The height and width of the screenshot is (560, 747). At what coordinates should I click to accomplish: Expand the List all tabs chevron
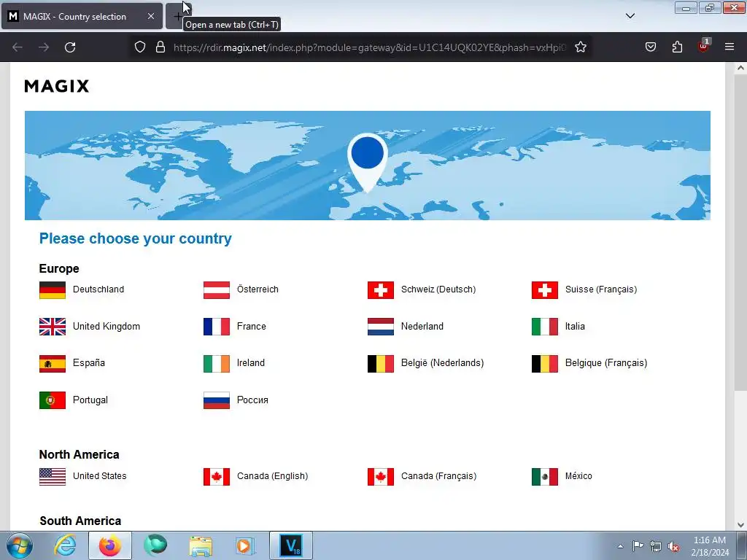point(630,16)
